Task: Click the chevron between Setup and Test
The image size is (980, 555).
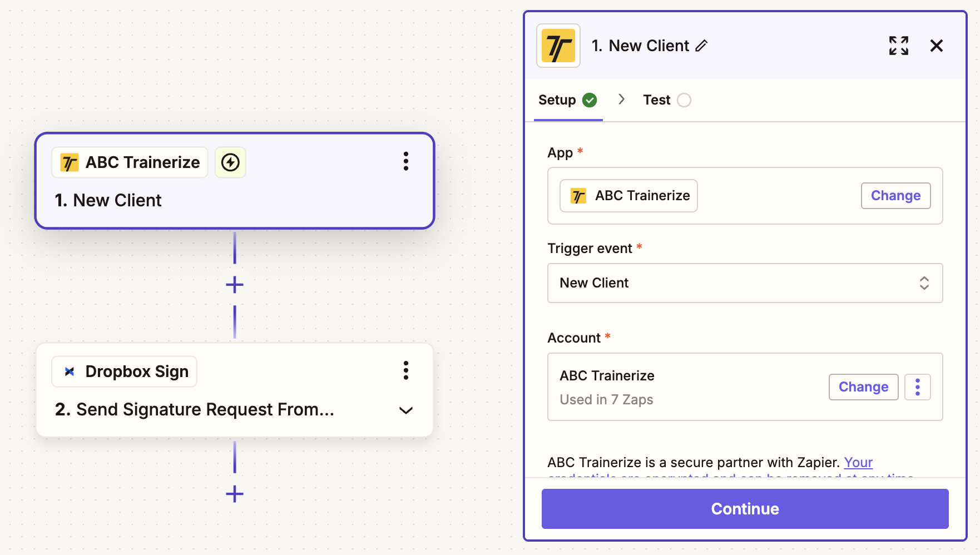Action: (x=621, y=100)
